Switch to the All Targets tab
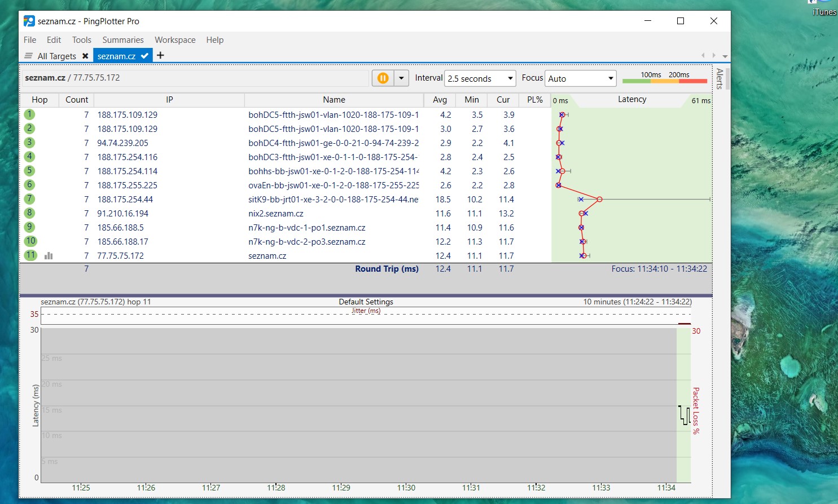 pyautogui.click(x=56, y=56)
